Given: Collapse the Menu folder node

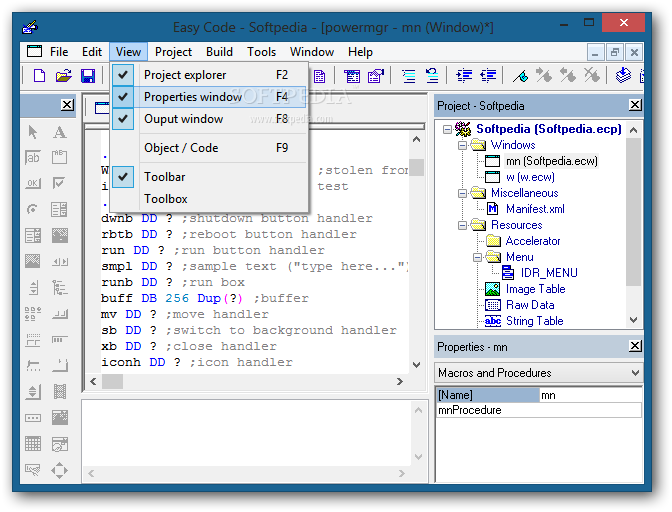Looking at the screenshot, I should [x=477, y=257].
